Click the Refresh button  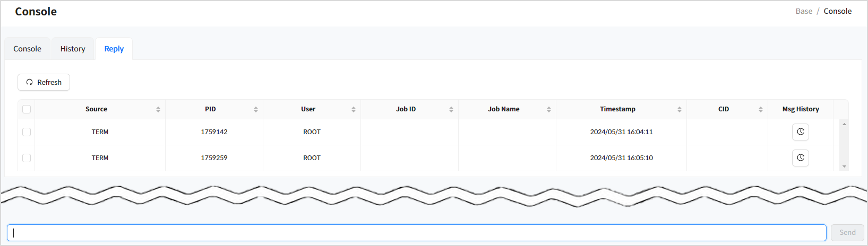coord(44,82)
